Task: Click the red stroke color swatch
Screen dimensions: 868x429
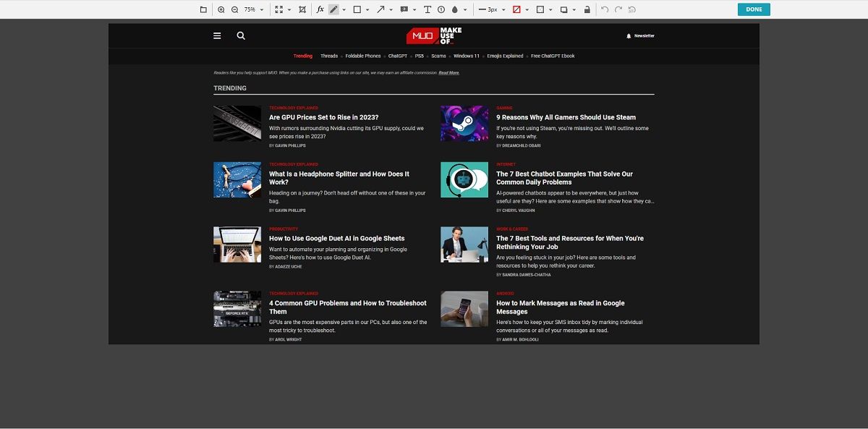Action: coord(517,9)
